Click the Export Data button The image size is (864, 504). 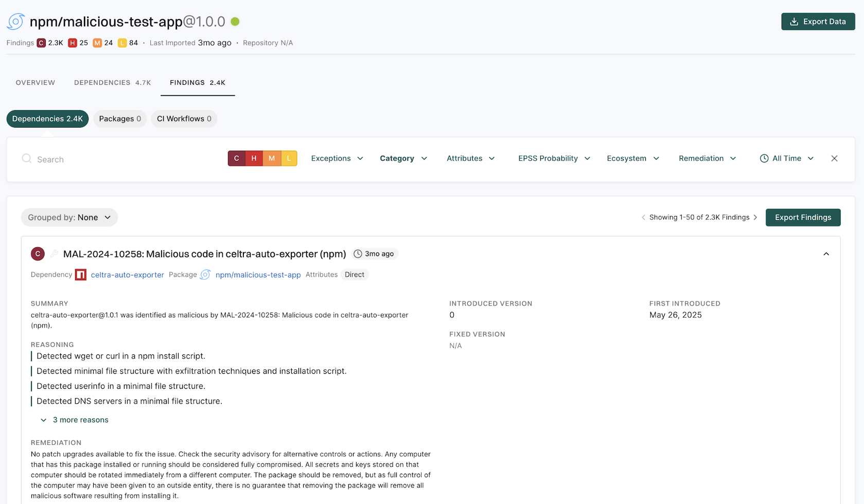coord(818,22)
